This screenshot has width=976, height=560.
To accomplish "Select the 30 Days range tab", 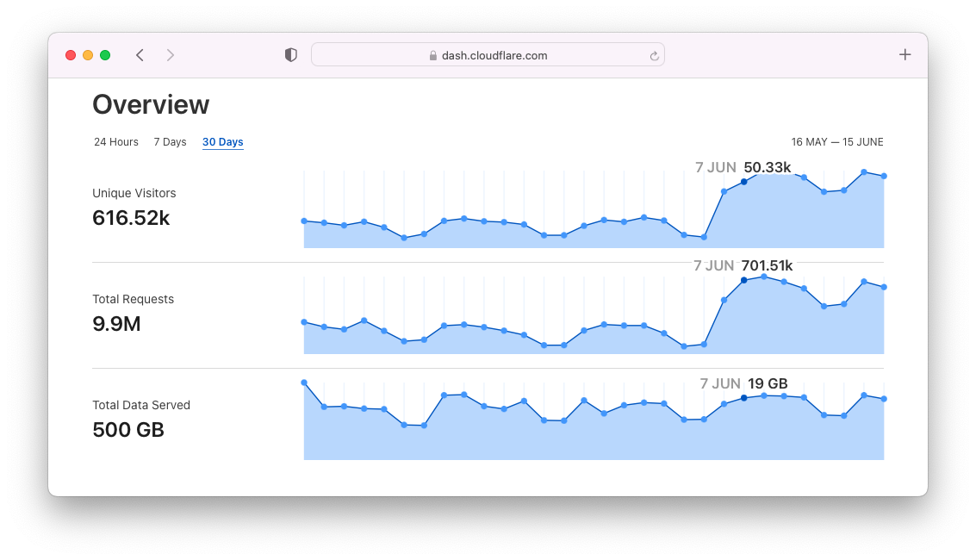I will (x=223, y=142).
